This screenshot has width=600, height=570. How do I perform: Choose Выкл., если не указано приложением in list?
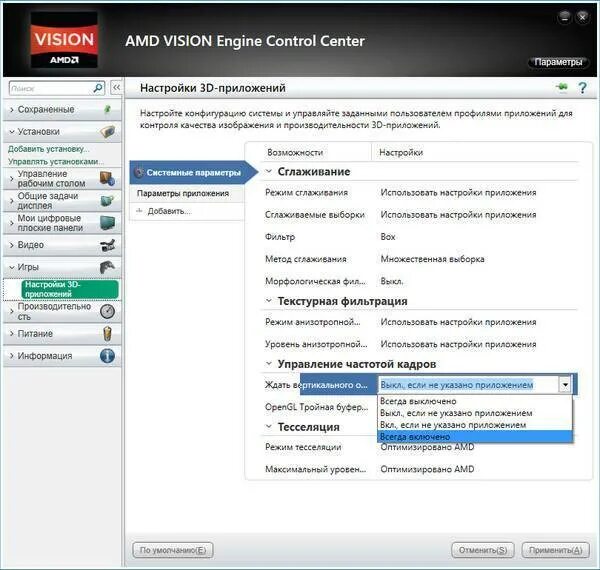[474, 413]
